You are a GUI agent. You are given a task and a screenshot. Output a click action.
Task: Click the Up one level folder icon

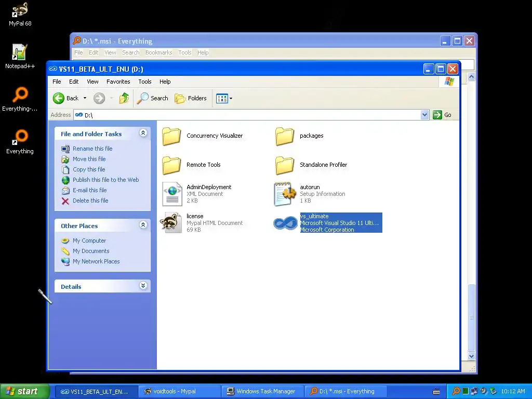(124, 98)
